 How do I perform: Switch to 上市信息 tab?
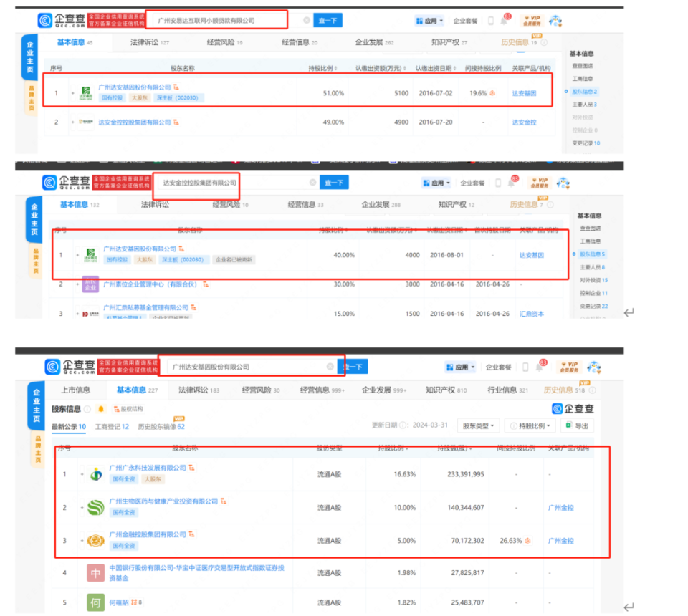click(75, 390)
